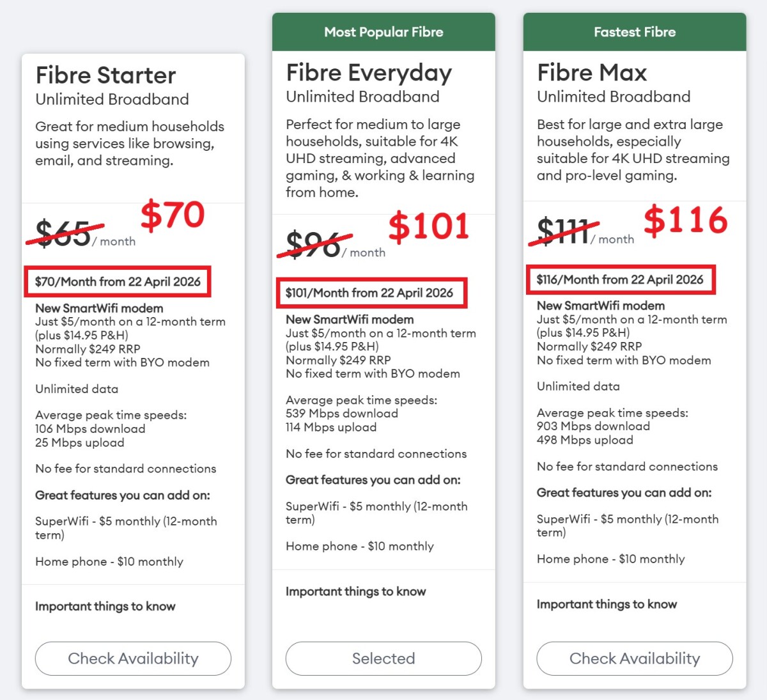
Task: Click the Home phone add-on on Fibre Everyday
Action: [359, 546]
